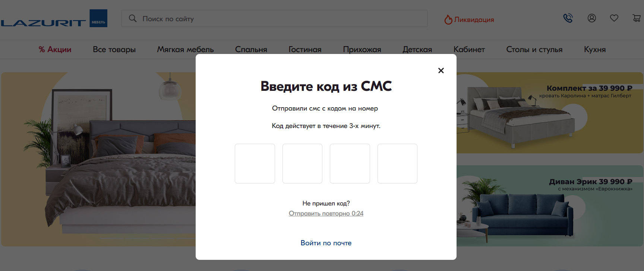Open the Диван Эрик 39 990 ₽ banner
Screen dimensions: 644x271
pyautogui.click(x=550, y=206)
